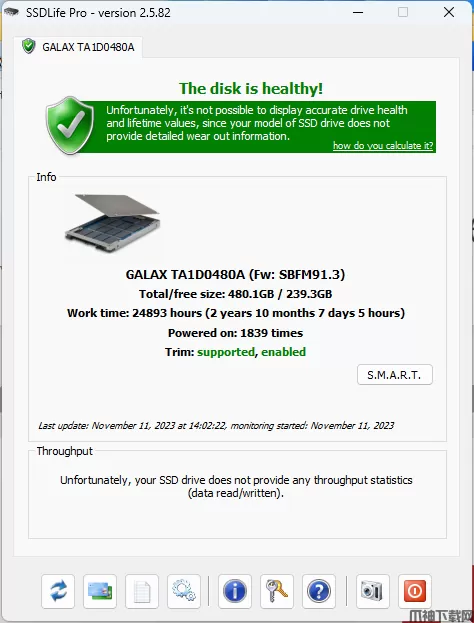Open the registration keys icon
This screenshot has width=474, height=623.
(277, 591)
